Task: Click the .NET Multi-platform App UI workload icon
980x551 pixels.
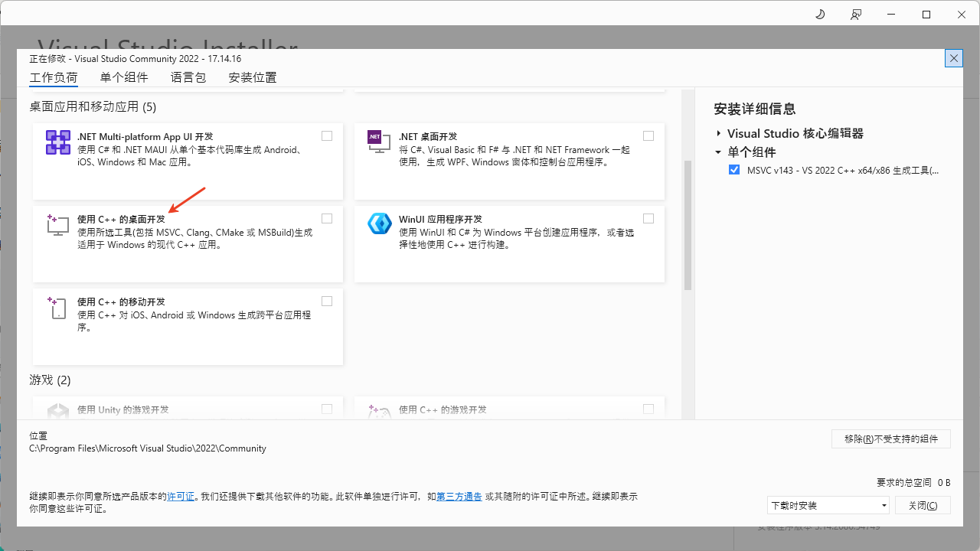Action: click(x=58, y=142)
